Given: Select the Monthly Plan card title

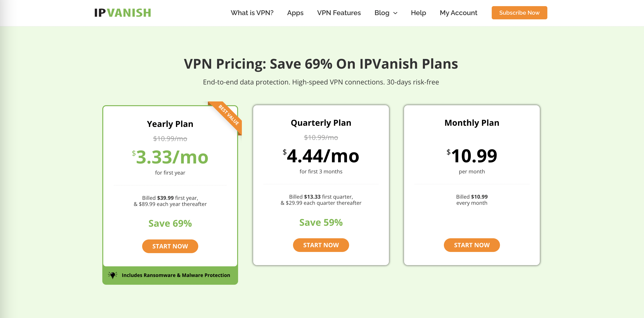Looking at the screenshot, I should (471, 123).
